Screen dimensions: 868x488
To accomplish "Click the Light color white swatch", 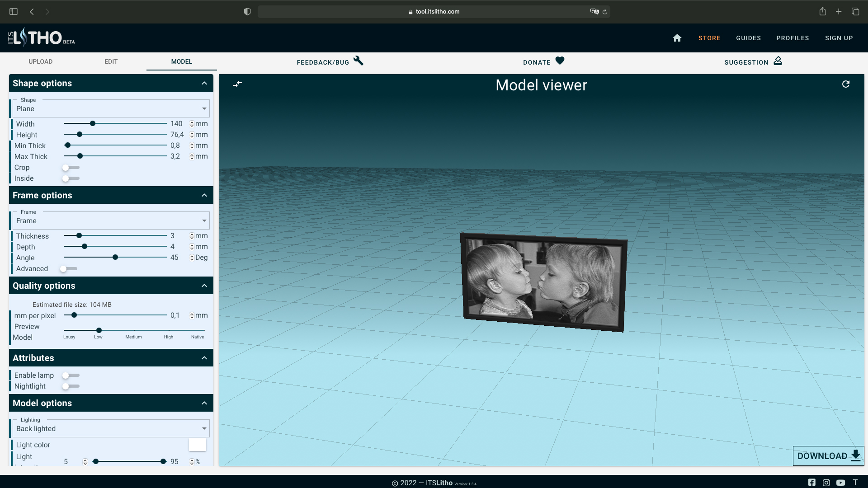I will coord(198,445).
